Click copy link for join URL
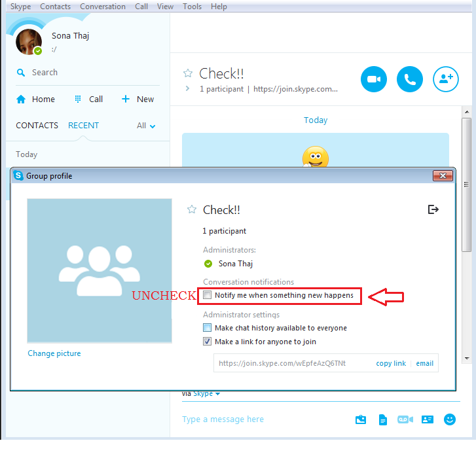 pyautogui.click(x=391, y=363)
